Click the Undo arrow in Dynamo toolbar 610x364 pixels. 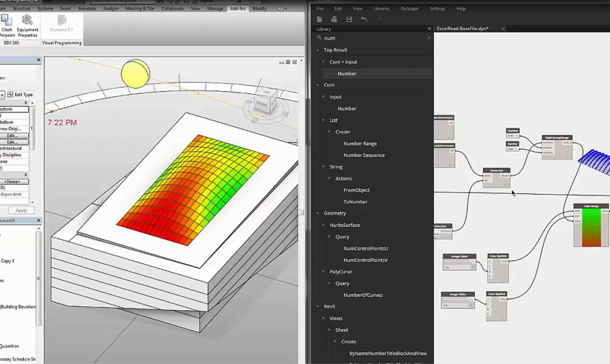[364, 19]
